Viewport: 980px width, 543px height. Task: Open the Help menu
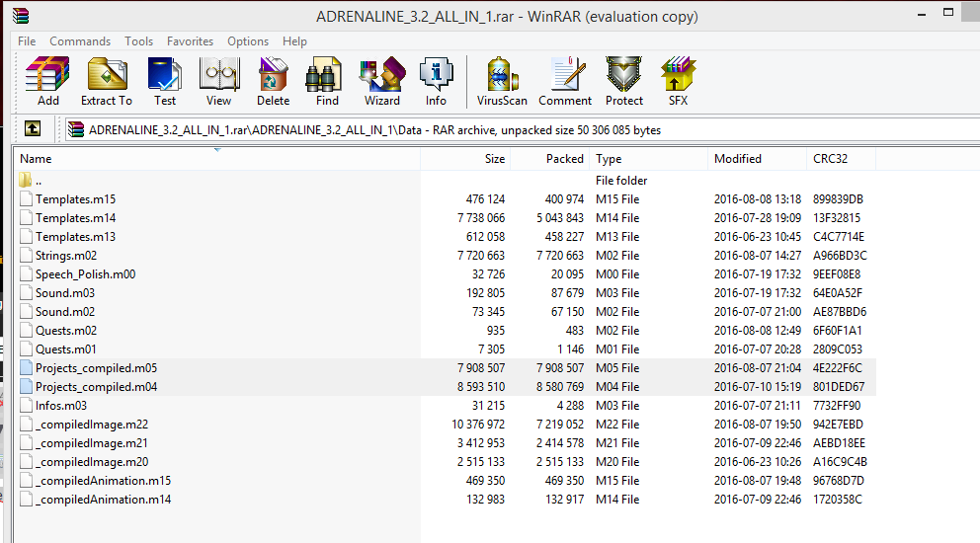click(x=294, y=41)
